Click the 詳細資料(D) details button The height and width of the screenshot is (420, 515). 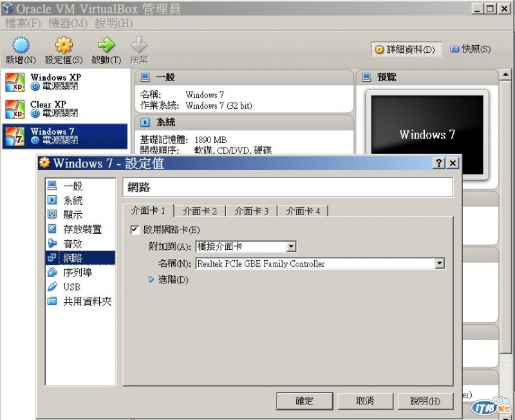coord(406,50)
